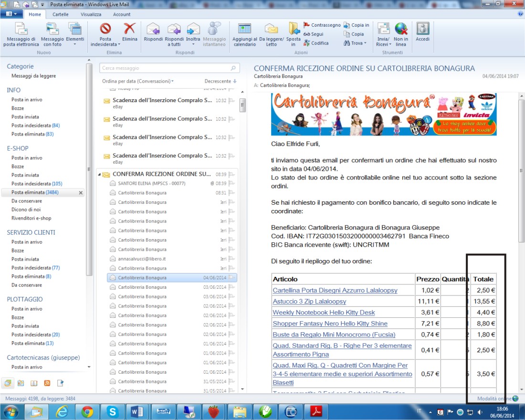Open Rivenditori e-shop folder

pos(31,219)
